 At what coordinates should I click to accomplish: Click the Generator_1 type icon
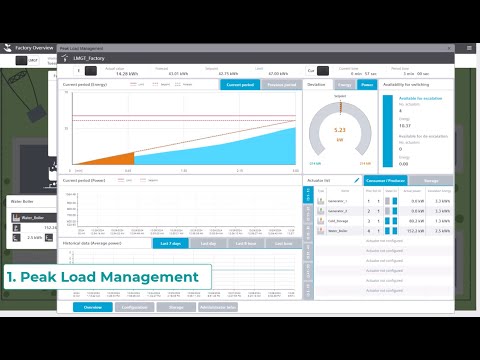[x=321, y=201]
